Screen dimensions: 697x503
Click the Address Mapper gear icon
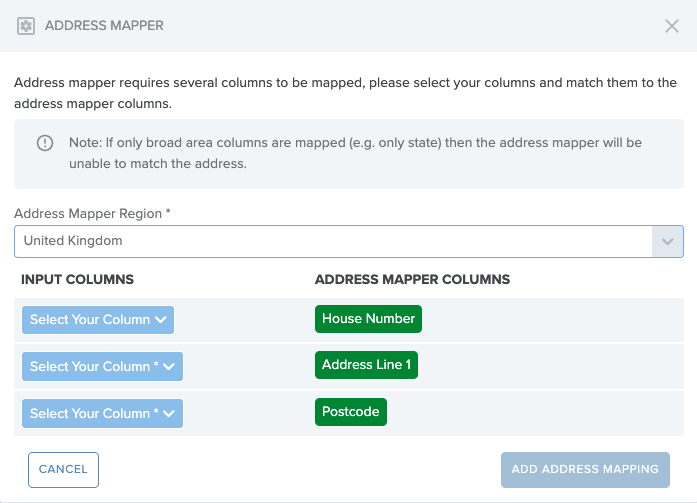[x=26, y=26]
